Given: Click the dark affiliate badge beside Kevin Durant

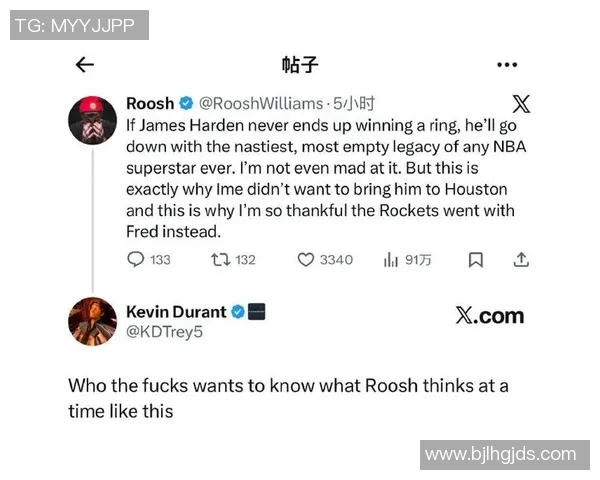Looking at the screenshot, I should point(256,312).
